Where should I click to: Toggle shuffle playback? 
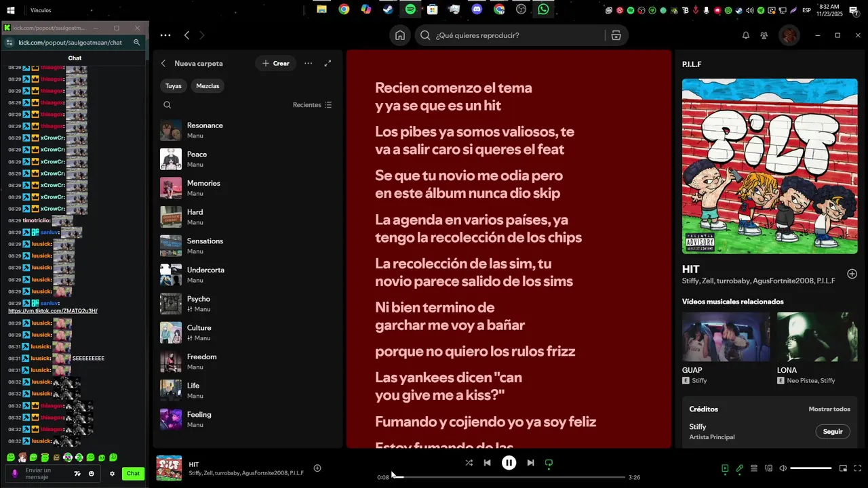pyautogui.click(x=469, y=463)
